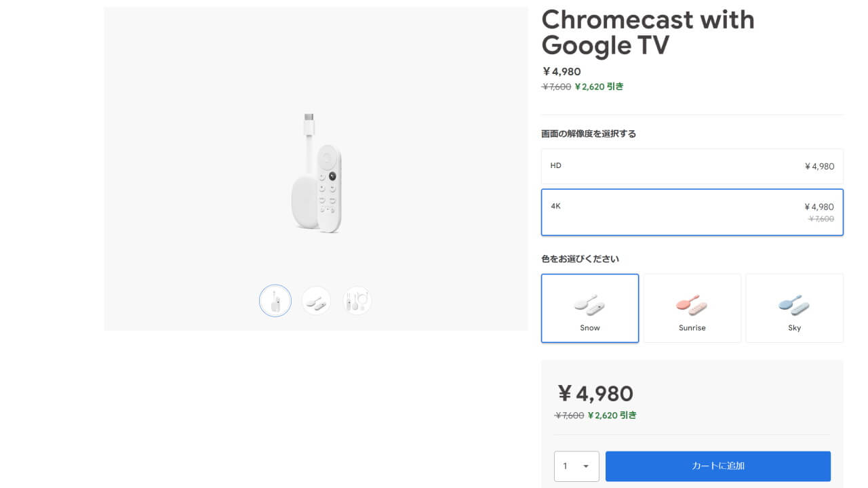This screenshot has width=868, height=488.
Task: Click the カートに追加 button
Action: (717, 466)
